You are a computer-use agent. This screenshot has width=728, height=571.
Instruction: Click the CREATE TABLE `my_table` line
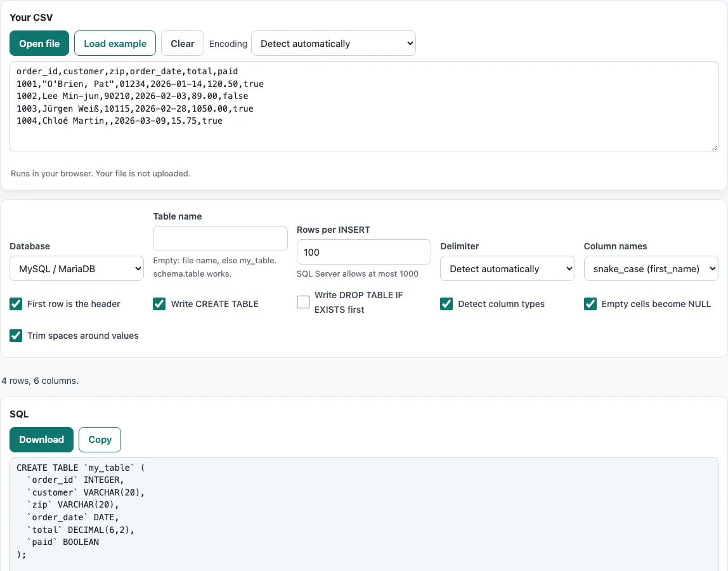81,468
